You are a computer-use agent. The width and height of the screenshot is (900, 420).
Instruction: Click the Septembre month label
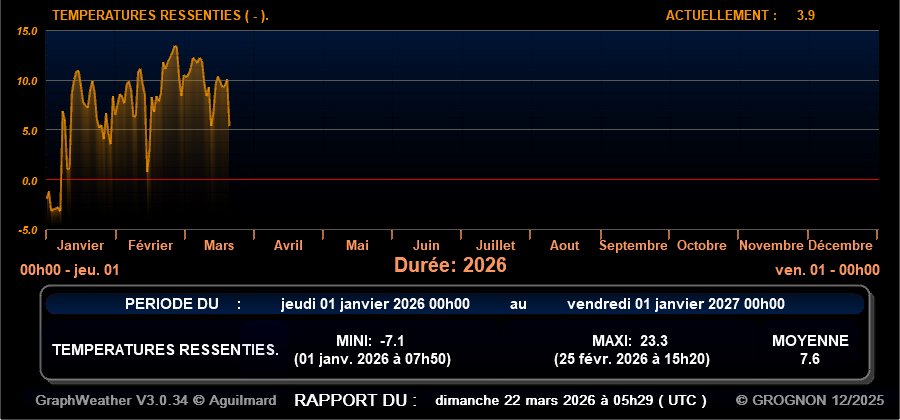pyautogui.click(x=634, y=245)
